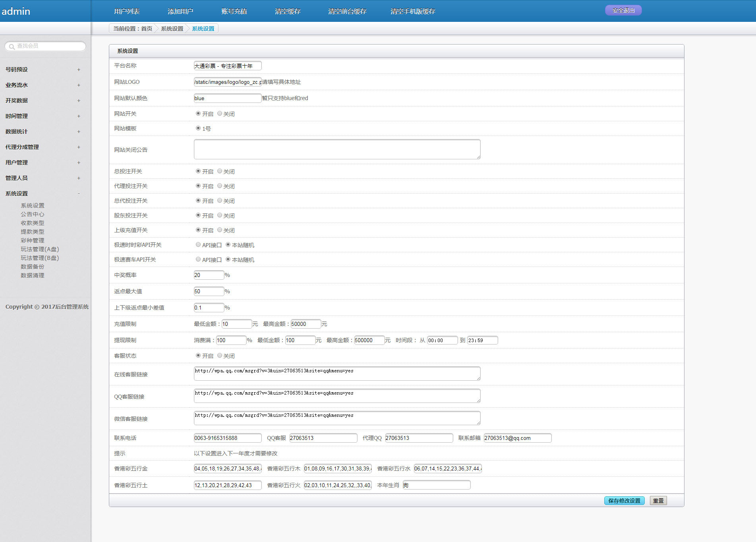Open 收款类型 in sidebar submenu
This screenshot has height=542, width=756.
click(33, 223)
